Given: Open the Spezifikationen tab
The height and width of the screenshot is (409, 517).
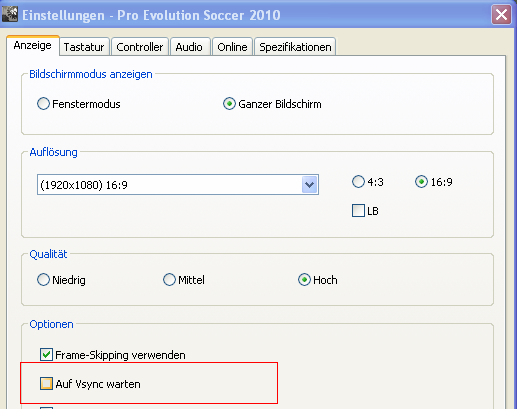Looking at the screenshot, I should (295, 47).
